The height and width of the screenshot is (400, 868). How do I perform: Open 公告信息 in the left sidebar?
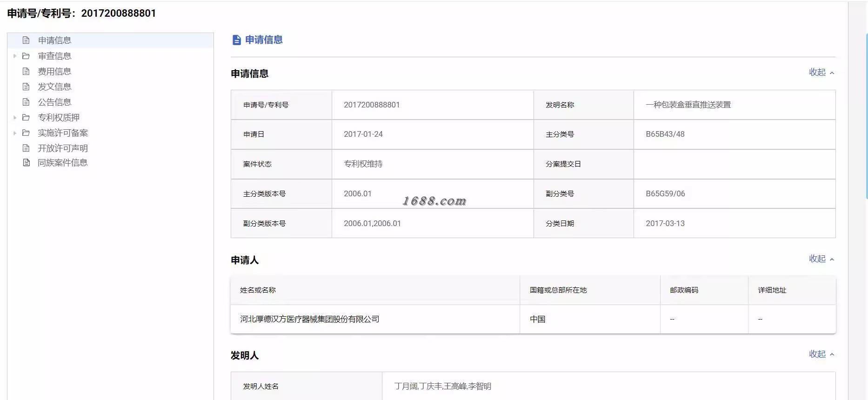(54, 102)
